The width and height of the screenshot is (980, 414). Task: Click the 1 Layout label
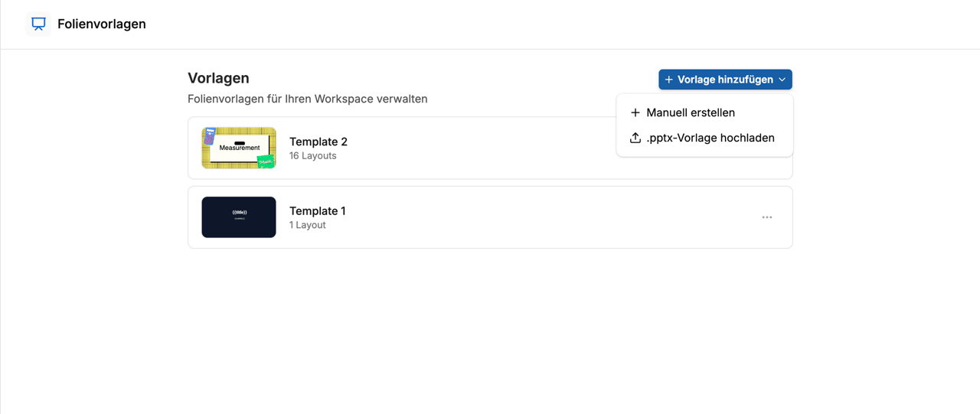308,225
